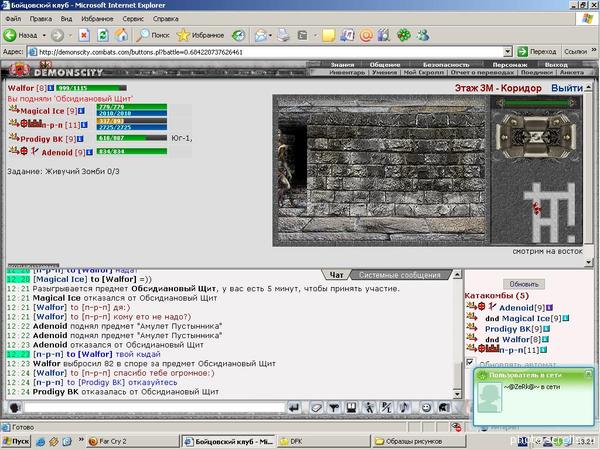Click in the chat message input field
The width and height of the screenshot is (600, 450).
154,408
